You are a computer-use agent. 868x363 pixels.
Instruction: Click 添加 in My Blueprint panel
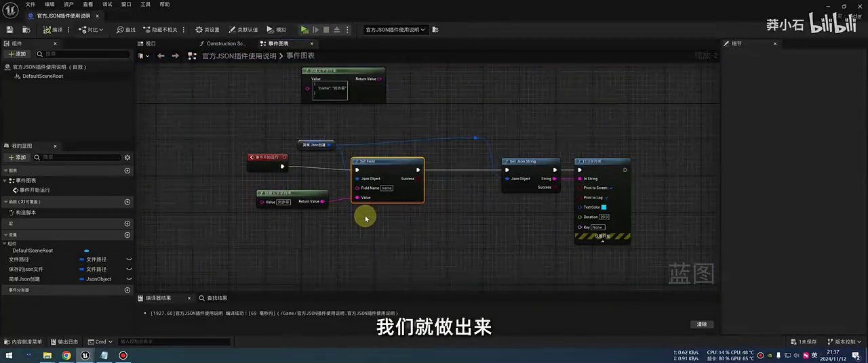(x=17, y=157)
